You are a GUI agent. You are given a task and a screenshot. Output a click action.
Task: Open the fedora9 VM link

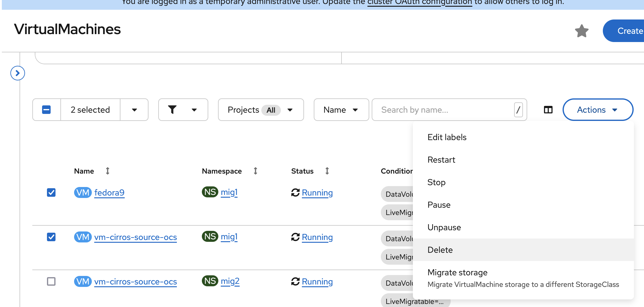[109, 192]
